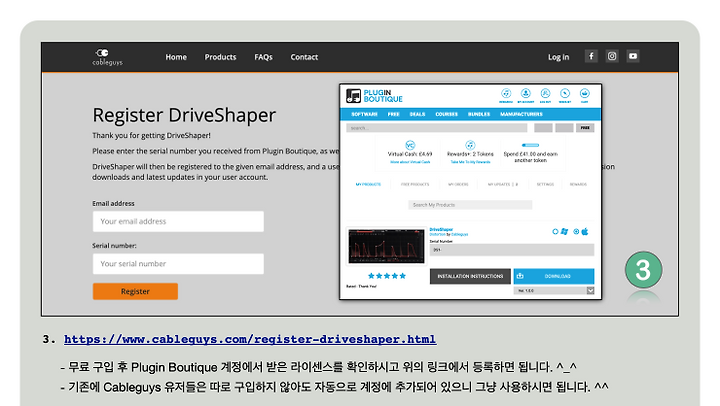Click 'Virtual Cash: £4.69' text
The height and width of the screenshot is (406, 720).
coord(410,154)
